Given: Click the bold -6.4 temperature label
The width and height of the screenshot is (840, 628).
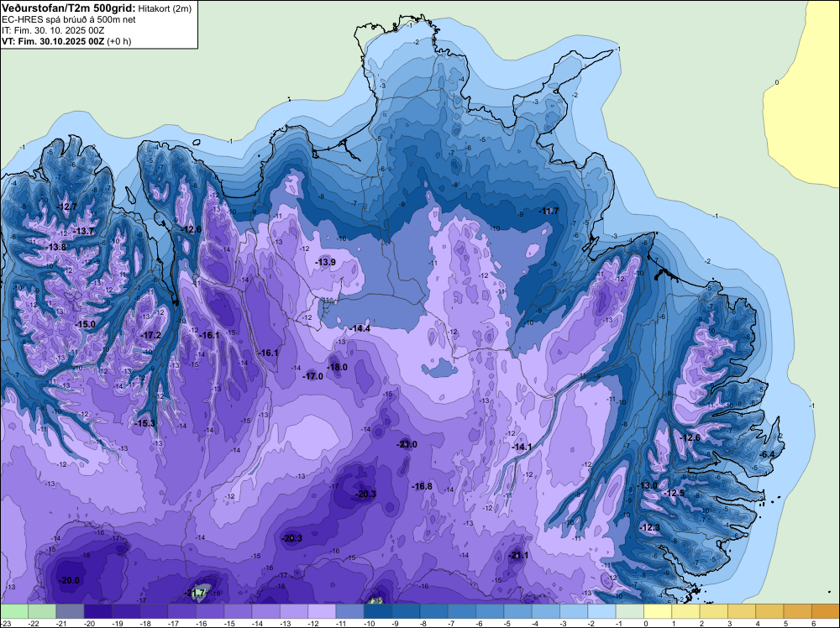Looking at the screenshot, I should point(767,454).
